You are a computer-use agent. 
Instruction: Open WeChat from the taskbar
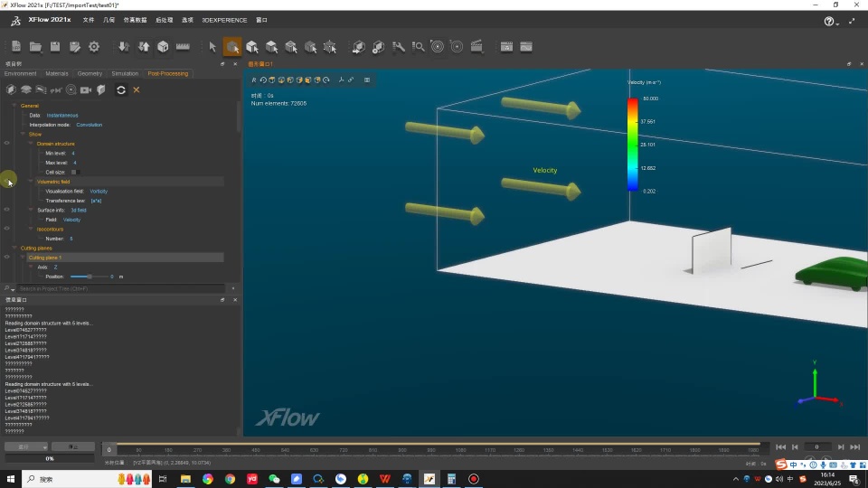[x=274, y=479]
